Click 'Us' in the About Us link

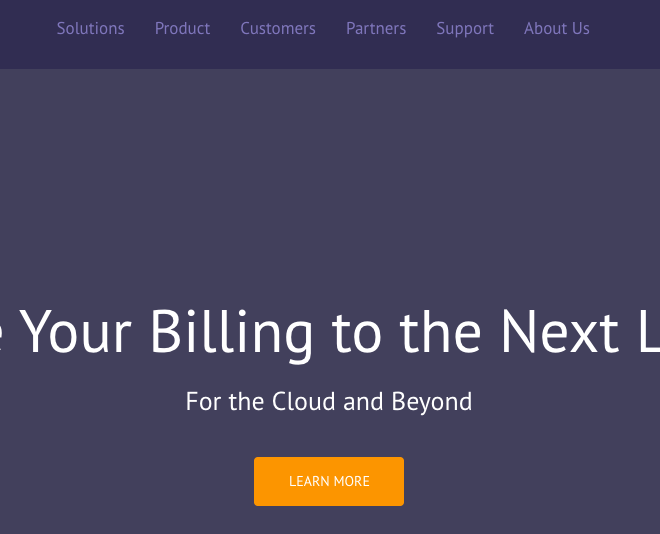580,29
